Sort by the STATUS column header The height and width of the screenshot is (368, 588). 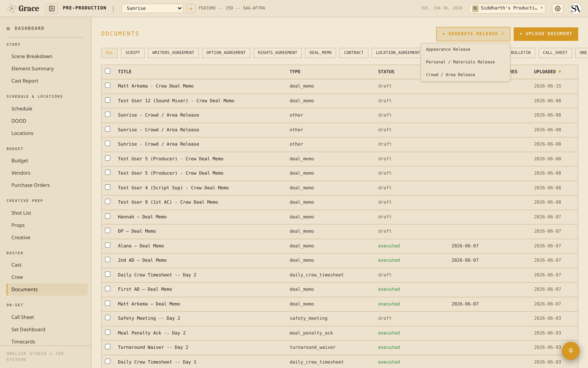(x=386, y=72)
